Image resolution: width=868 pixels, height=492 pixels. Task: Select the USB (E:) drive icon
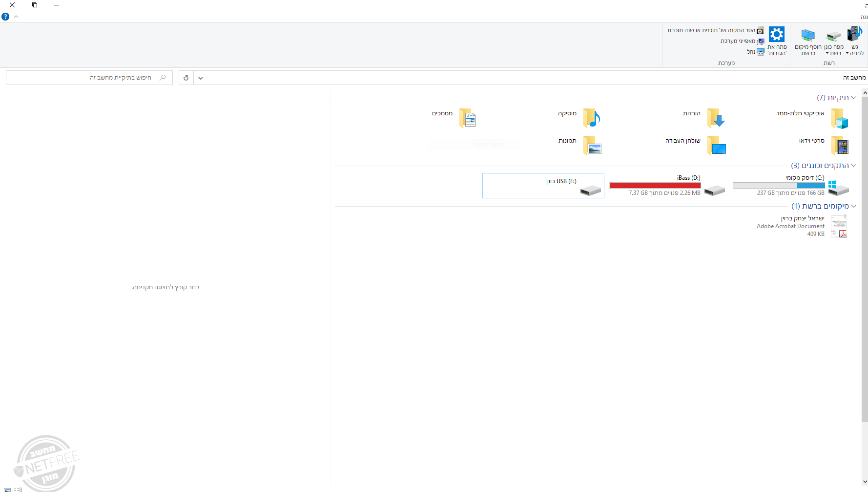[x=591, y=190]
